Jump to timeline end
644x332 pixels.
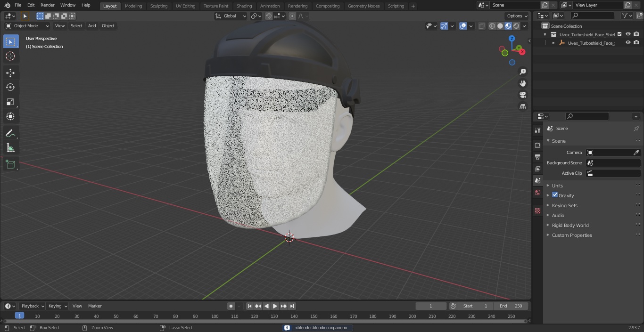pyautogui.click(x=292, y=306)
